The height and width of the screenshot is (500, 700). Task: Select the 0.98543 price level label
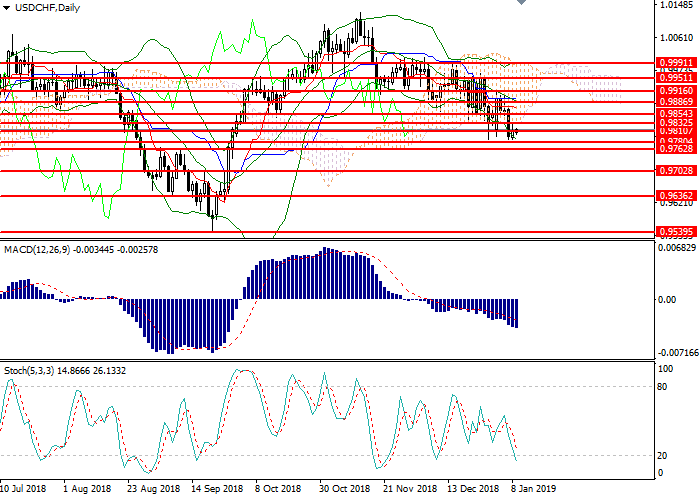[x=677, y=114]
